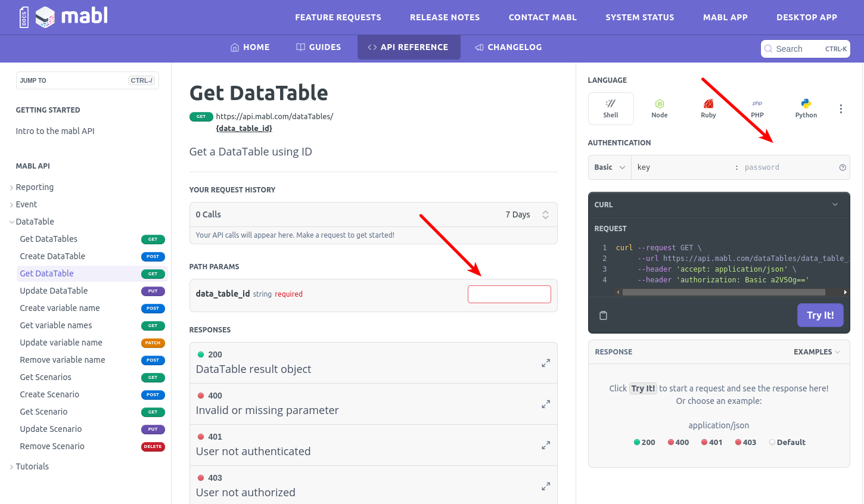Select the Shell language icon
This screenshot has height=504, width=864.
point(611,108)
